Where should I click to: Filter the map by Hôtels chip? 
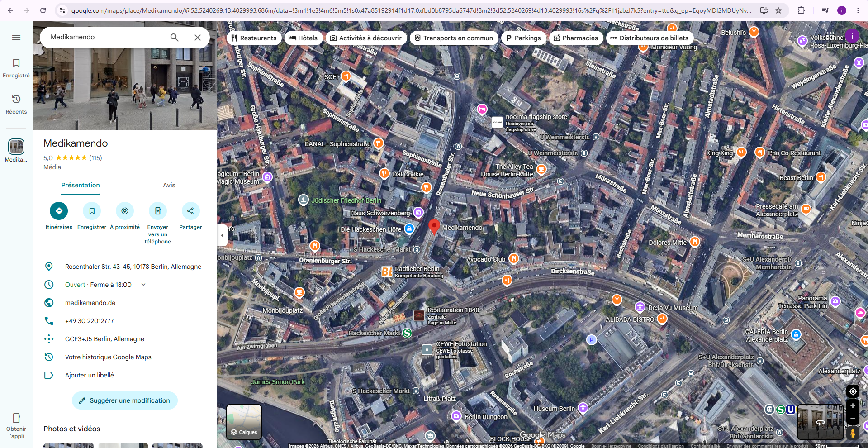click(x=303, y=38)
